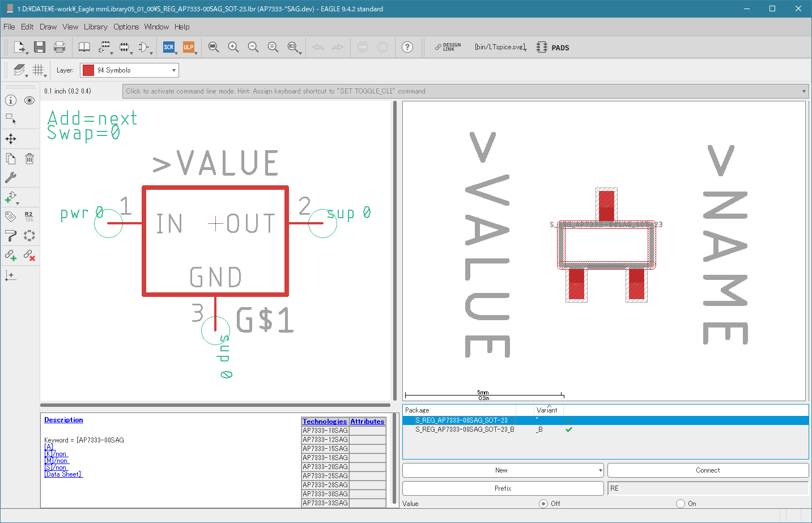Click the link with green plus icon
Image resolution: width=812 pixels, height=523 pixels.
pos(11,256)
